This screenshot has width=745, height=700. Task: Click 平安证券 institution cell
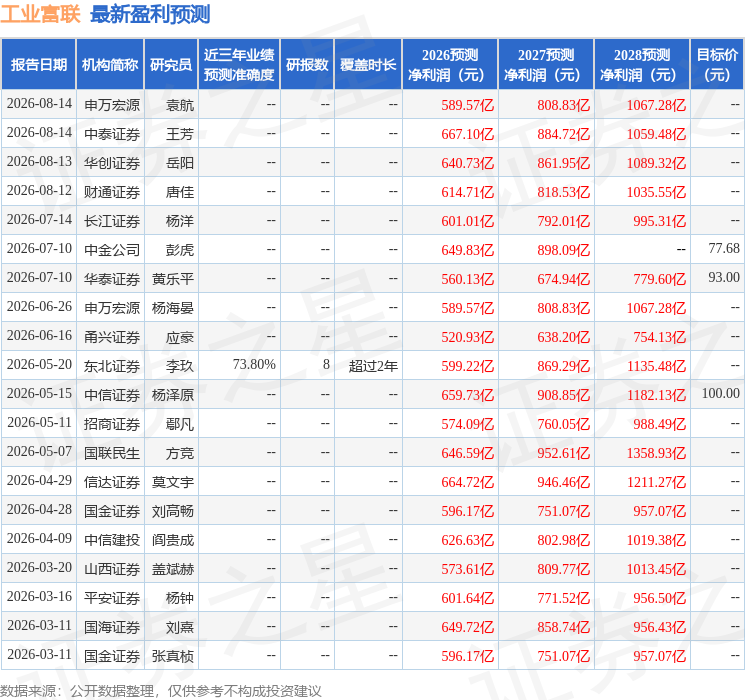112,598
